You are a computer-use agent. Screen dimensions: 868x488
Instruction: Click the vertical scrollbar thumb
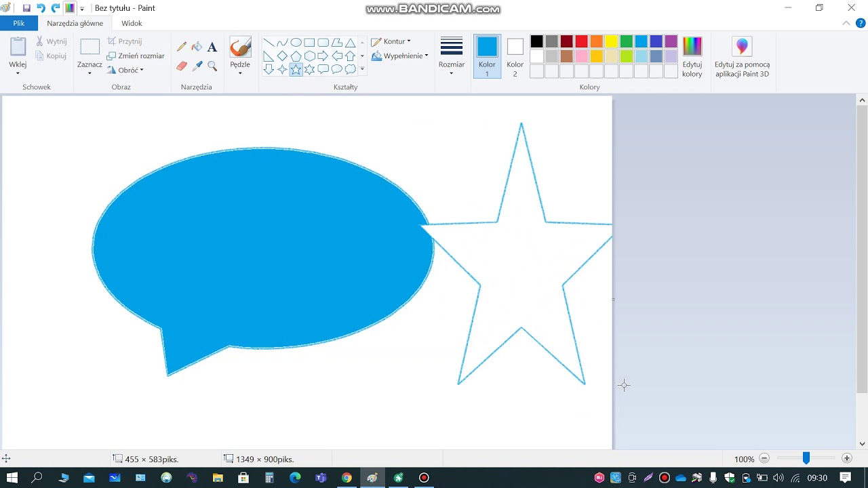(862, 249)
